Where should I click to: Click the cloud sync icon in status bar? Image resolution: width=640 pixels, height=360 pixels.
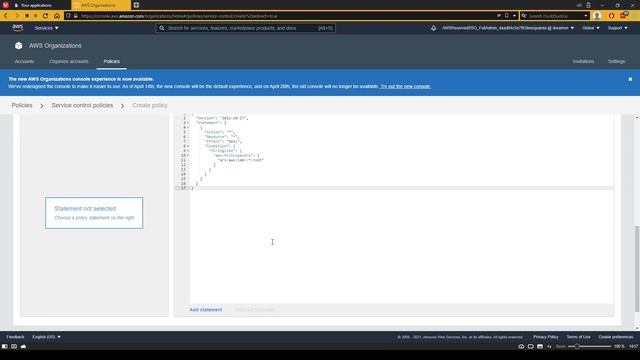pyautogui.click(x=23, y=346)
